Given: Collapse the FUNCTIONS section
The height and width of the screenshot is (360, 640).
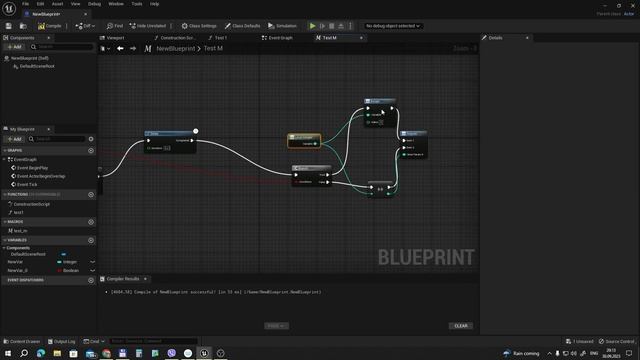Looking at the screenshot, I should point(4,195).
